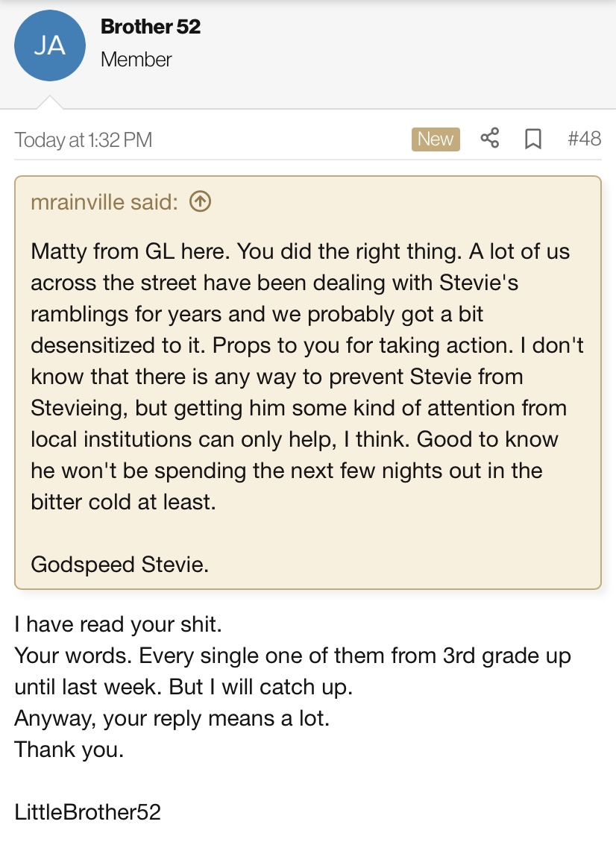616x842 pixels.
Task: Click the quoted text starting "Matty from GL"
Action: coord(133,251)
